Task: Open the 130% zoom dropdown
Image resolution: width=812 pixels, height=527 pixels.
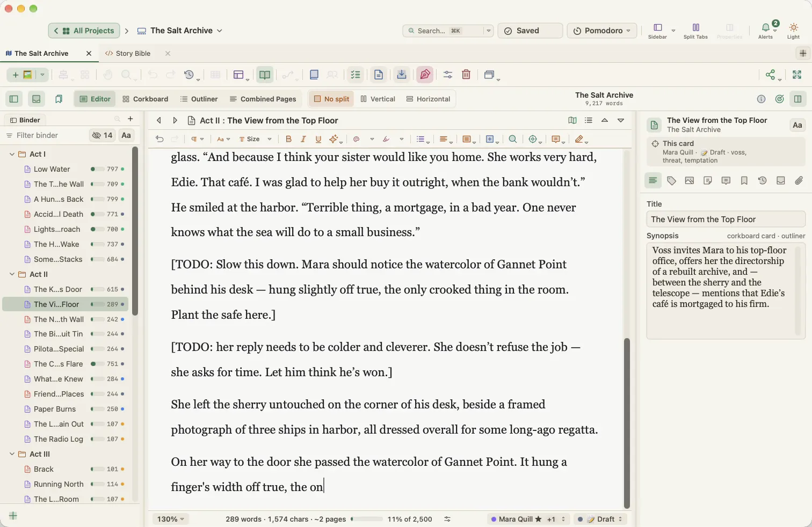Action: tap(170, 519)
